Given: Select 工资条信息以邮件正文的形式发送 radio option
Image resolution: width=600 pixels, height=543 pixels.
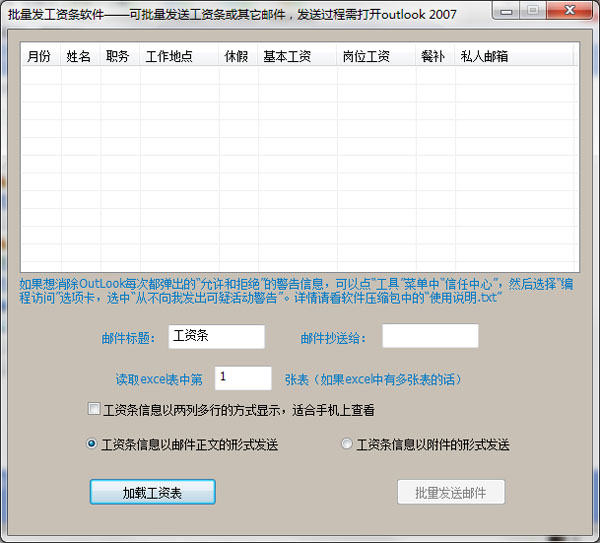Looking at the screenshot, I should click(92, 444).
